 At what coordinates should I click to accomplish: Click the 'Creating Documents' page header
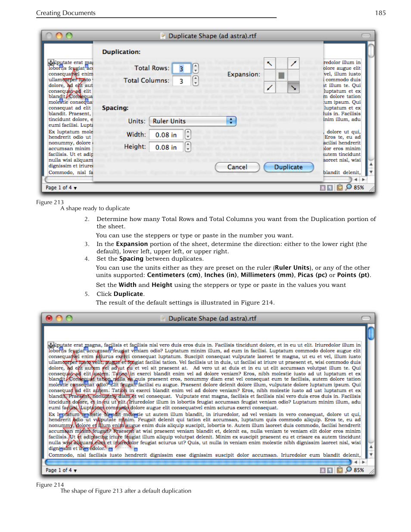[66, 13]
